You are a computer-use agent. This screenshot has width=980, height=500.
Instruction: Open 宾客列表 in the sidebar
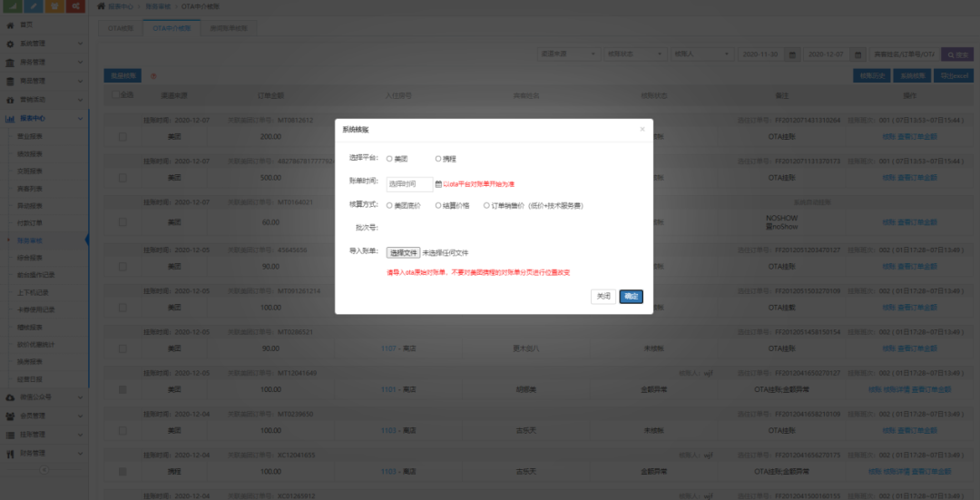pos(30,188)
